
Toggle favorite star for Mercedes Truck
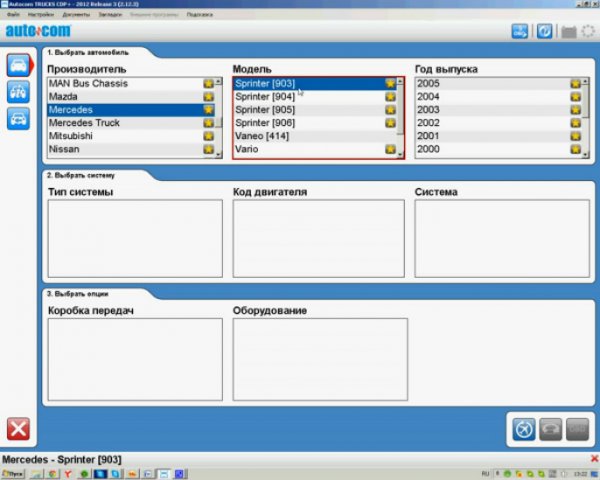pyautogui.click(x=209, y=123)
